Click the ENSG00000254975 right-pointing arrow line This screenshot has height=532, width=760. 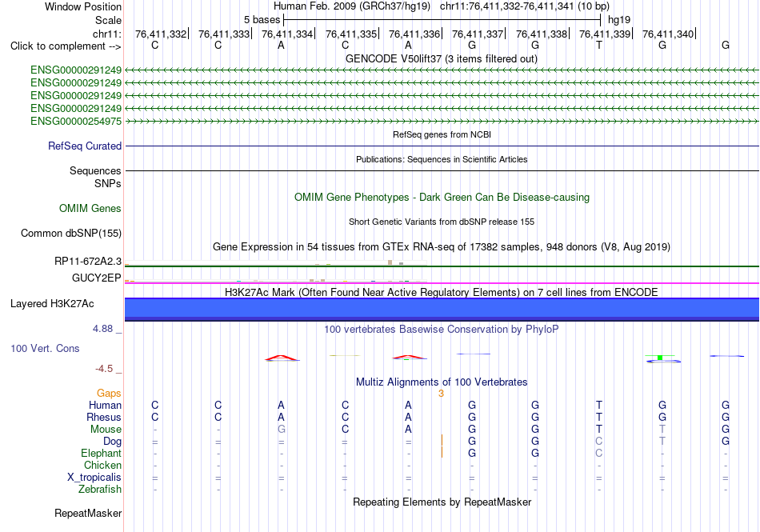[442, 121]
